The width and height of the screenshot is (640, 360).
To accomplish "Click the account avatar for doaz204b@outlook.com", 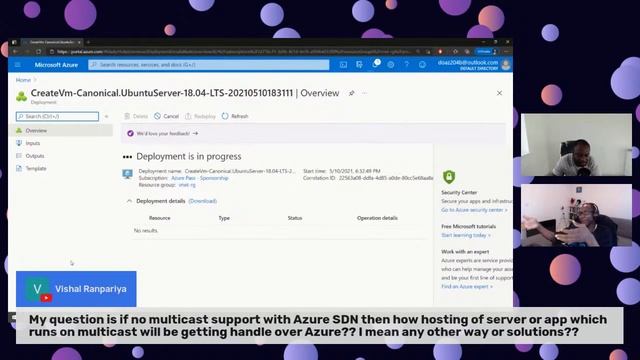I will [506, 65].
